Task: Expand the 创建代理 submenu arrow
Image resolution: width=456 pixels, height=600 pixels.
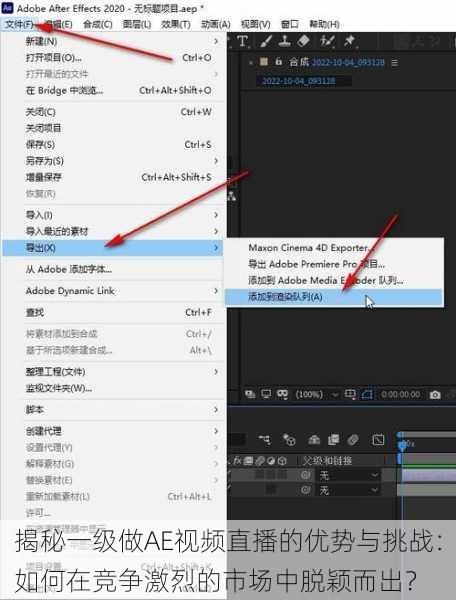Action: (x=216, y=431)
